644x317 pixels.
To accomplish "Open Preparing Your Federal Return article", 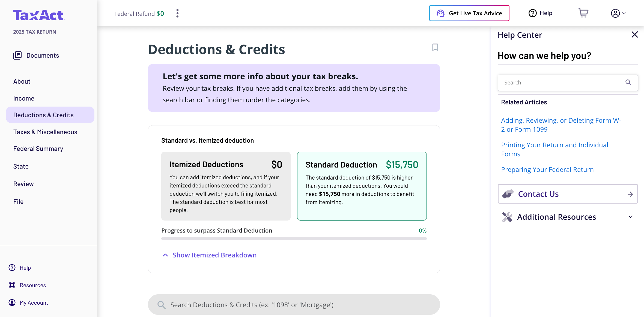I will click(x=547, y=170).
